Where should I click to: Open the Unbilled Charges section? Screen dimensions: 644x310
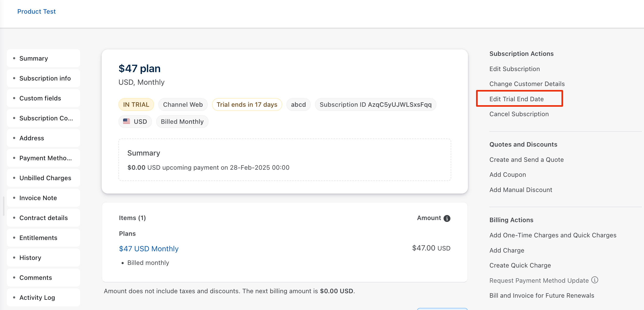point(45,178)
